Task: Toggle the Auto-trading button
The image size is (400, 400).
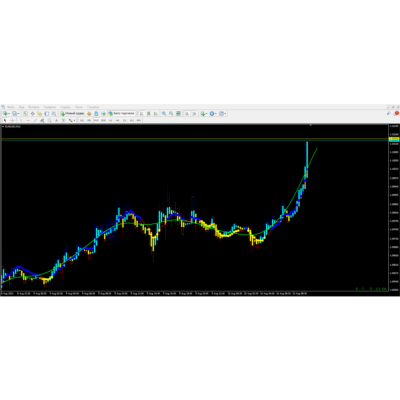Action: click(x=122, y=114)
